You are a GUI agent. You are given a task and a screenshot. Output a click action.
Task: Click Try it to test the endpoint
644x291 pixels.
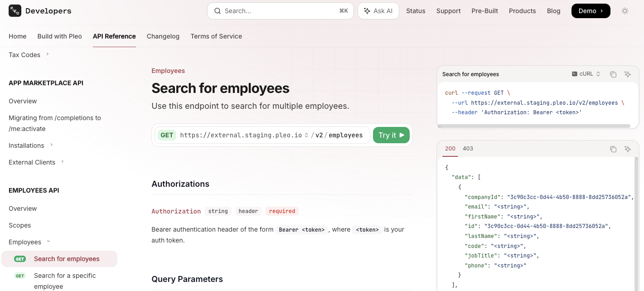[391, 135]
